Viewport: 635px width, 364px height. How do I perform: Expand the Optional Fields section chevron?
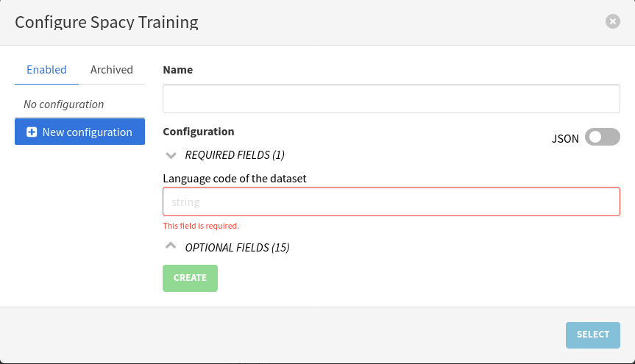click(171, 246)
